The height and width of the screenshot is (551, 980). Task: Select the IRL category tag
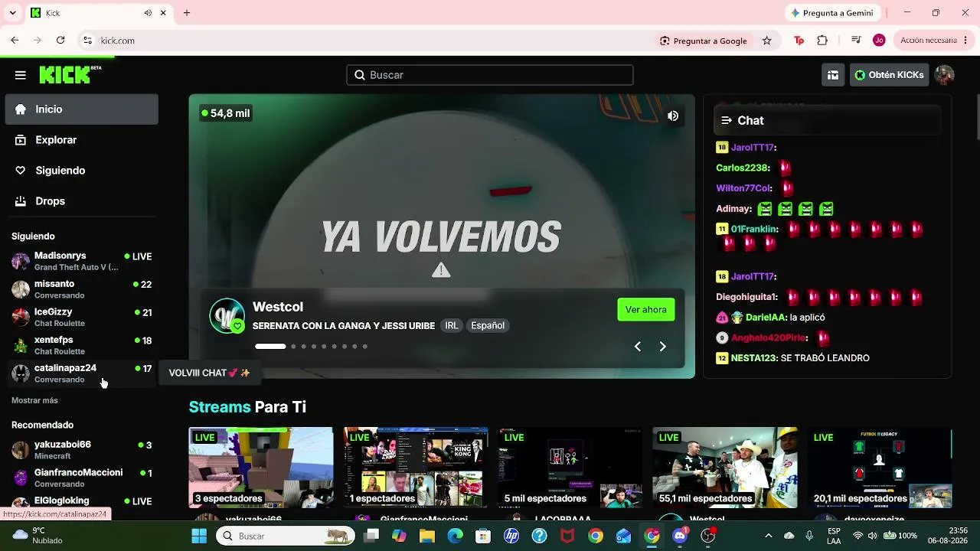pos(452,325)
